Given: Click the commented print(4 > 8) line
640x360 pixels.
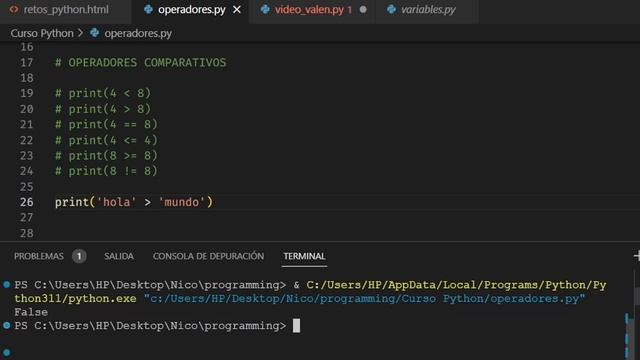Looking at the screenshot, I should (103, 109).
